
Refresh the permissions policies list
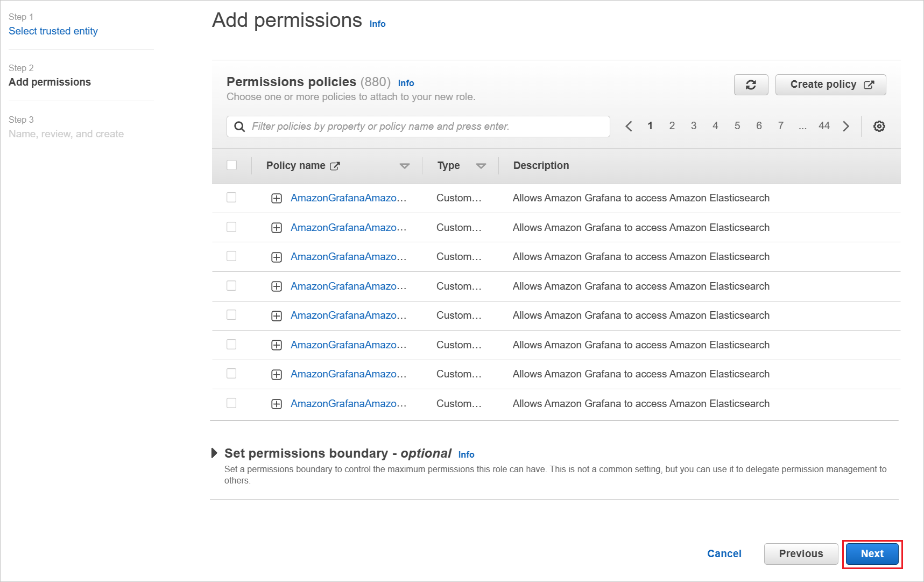pyautogui.click(x=751, y=85)
